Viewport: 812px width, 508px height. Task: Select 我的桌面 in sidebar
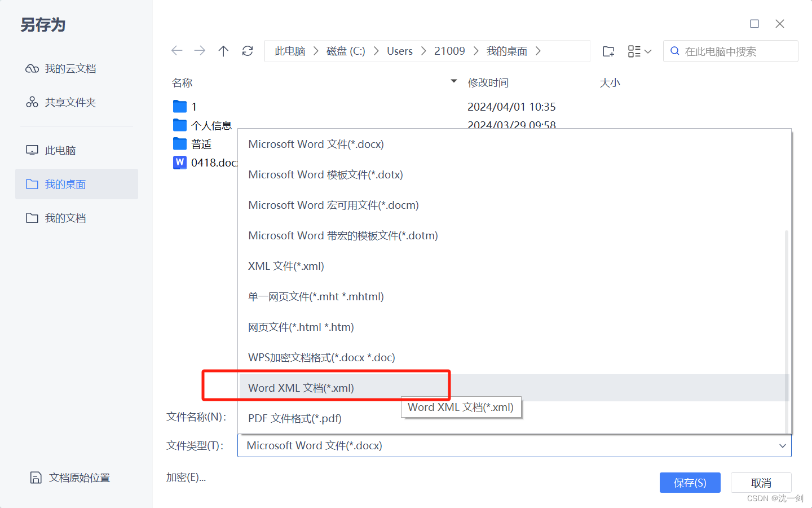pos(77,184)
